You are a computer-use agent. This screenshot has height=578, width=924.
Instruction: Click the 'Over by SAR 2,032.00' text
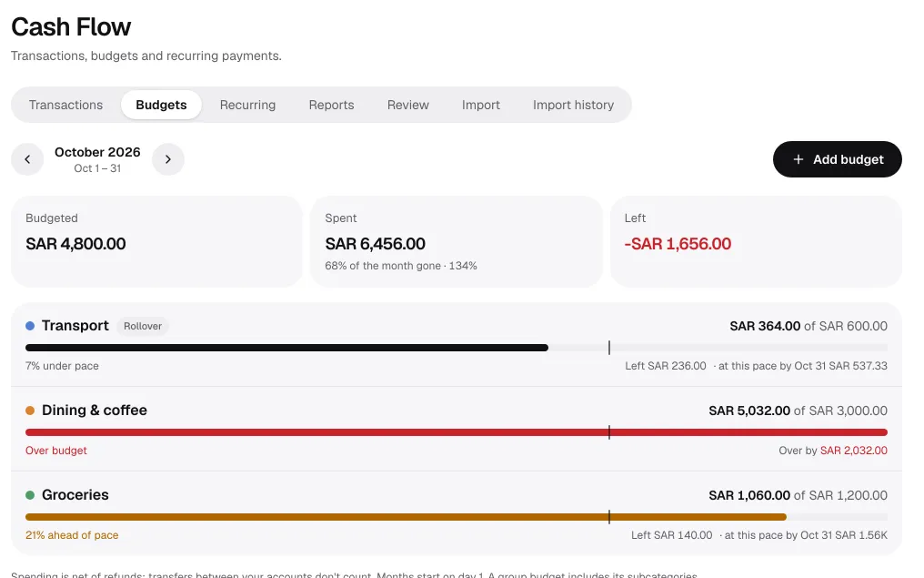[833, 451]
